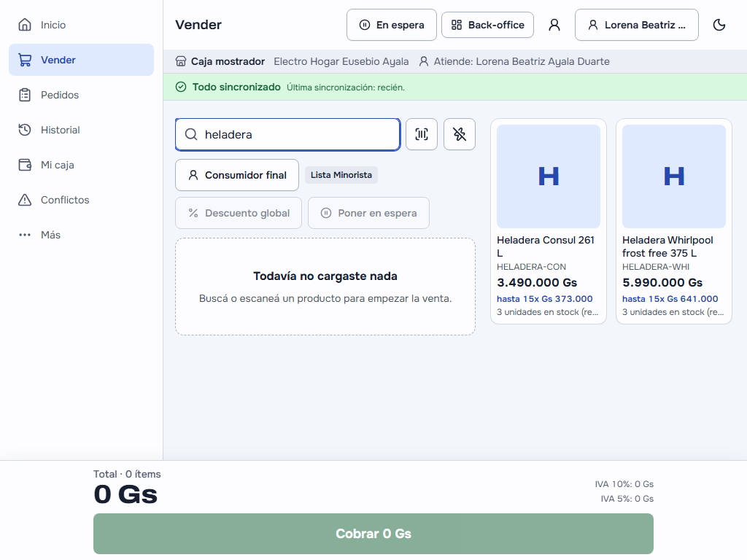Click the Lista Minorista price list tag
The width and height of the screenshot is (747, 560).
pyautogui.click(x=341, y=175)
